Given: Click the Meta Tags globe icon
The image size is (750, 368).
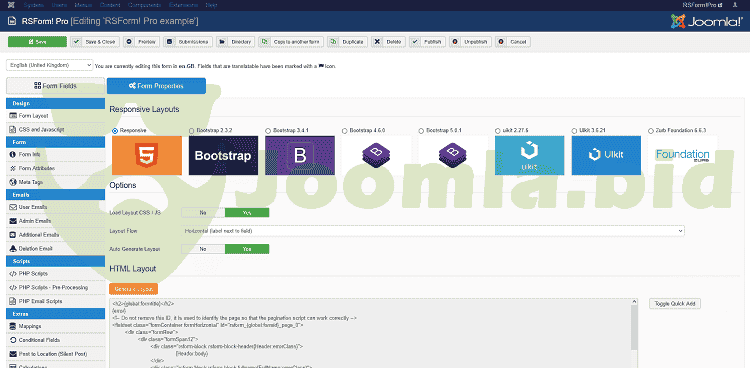Looking at the screenshot, I should (12, 182).
